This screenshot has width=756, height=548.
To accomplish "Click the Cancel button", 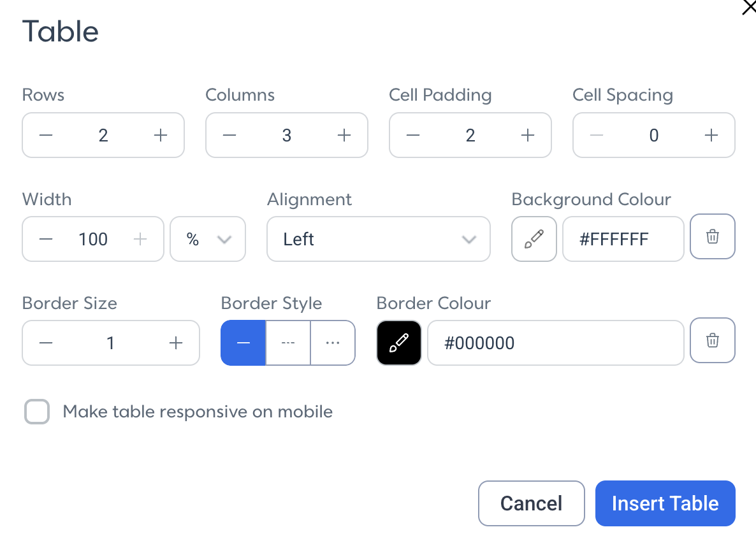I will coord(532,503).
